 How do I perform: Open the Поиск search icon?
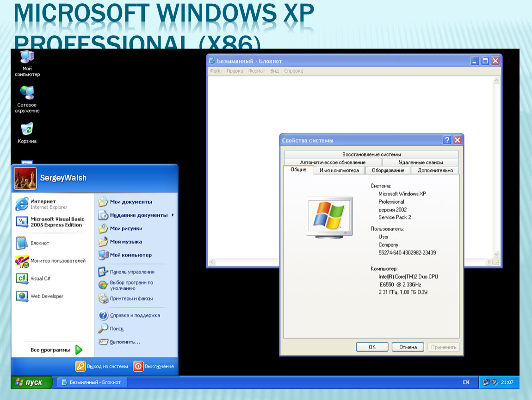coord(103,328)
